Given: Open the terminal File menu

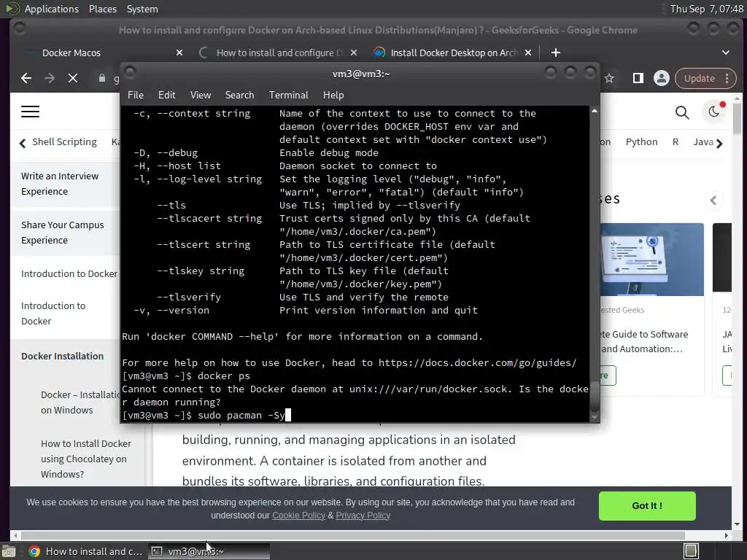Looking at the screenshot, I should [135, 95].
